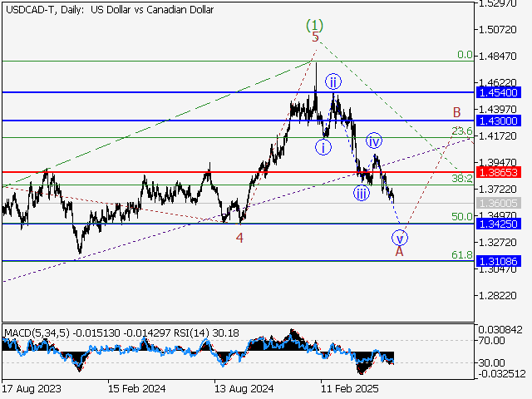The height and width of the screenshot is (399, 532).
Task: Click the red wave B label
Action: coord(456,111)
